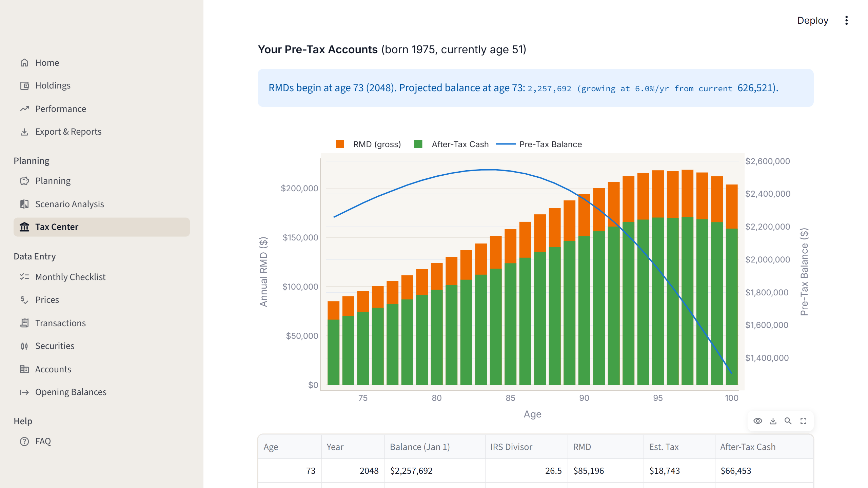Click the Monthly Checklist icon
This screenshot has width=868, height=488.
(x=24, y=277)
